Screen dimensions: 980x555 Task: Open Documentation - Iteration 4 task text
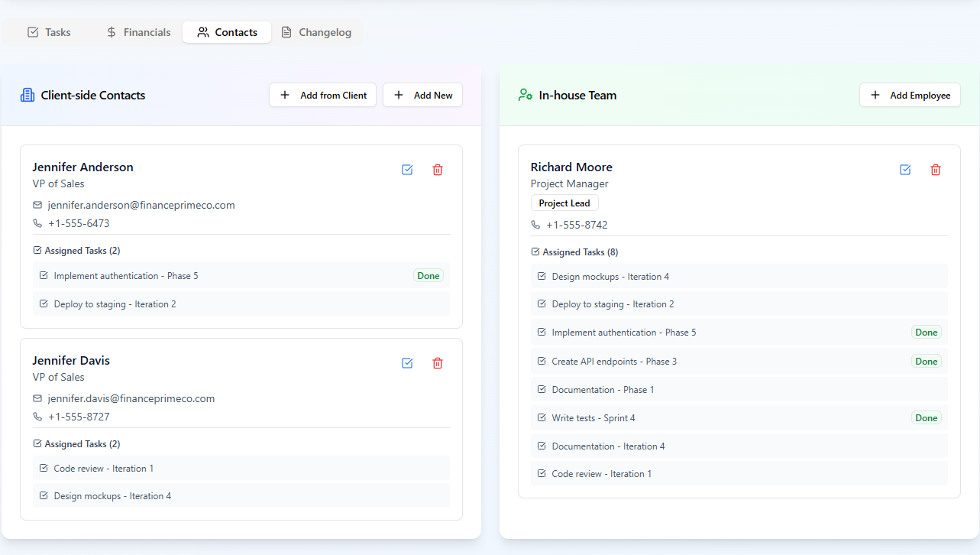pyautogui.click(x=609, y=446)
